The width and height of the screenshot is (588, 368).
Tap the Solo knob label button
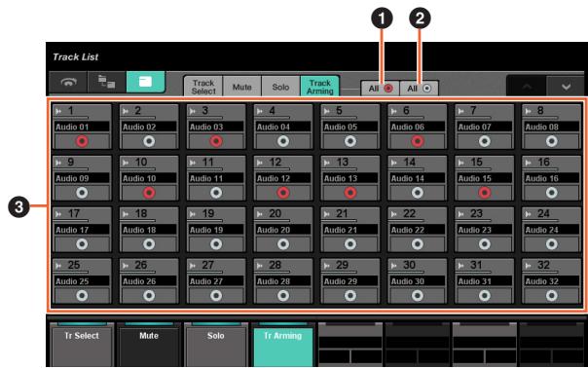(x=216, y=347)
